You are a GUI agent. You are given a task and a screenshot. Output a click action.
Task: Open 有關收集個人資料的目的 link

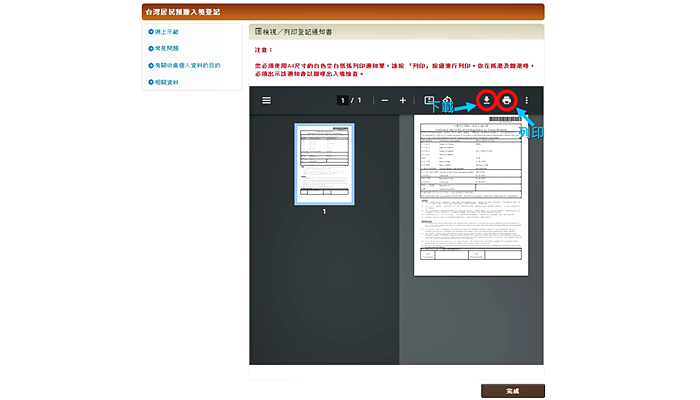pyautogui.click(x=186, y=65)
